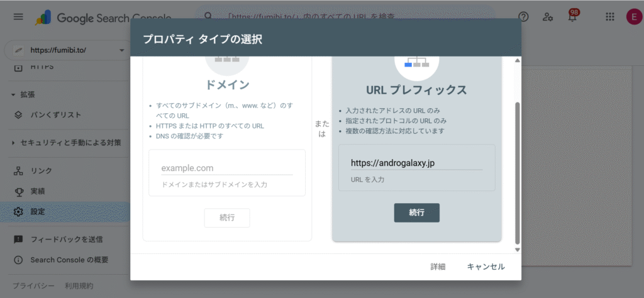
Task: Click the キャンセル button
Action: coord(486,267)
